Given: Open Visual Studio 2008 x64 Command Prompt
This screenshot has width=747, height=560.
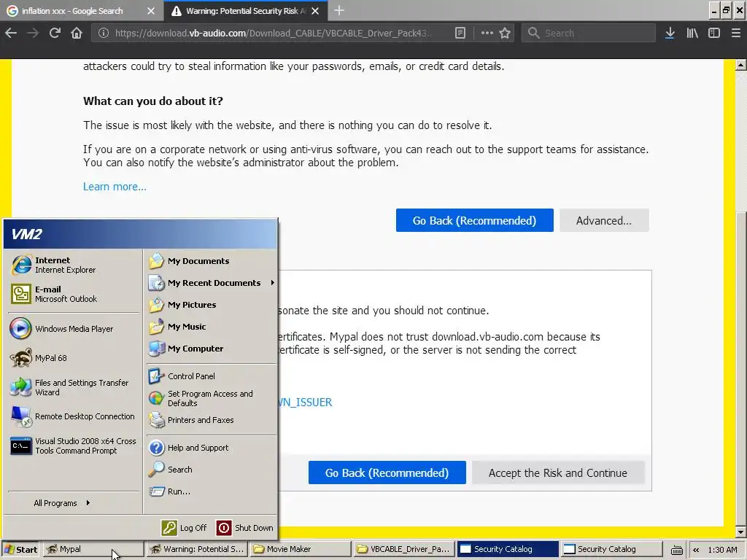Looking at the screenshot, I should [x=74, y=446].
